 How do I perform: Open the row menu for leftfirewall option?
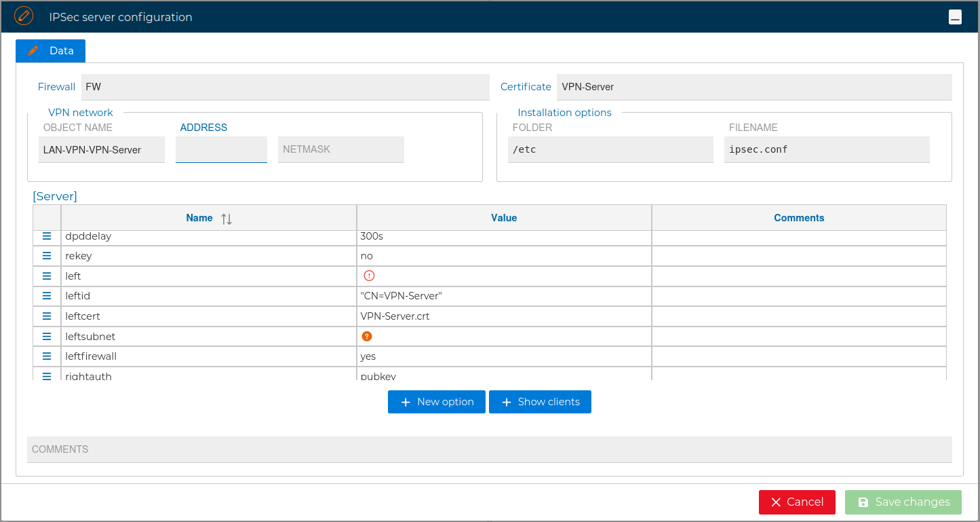point(46,356)
